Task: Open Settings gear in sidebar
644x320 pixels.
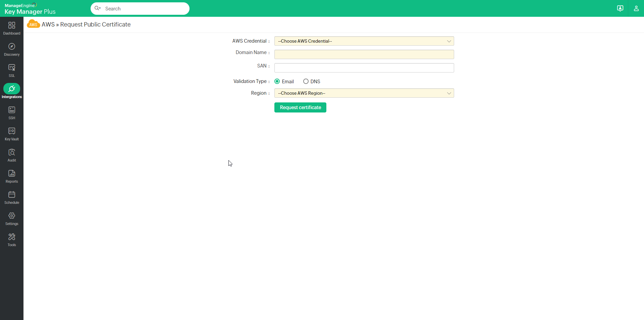Action: coord(12,219)
